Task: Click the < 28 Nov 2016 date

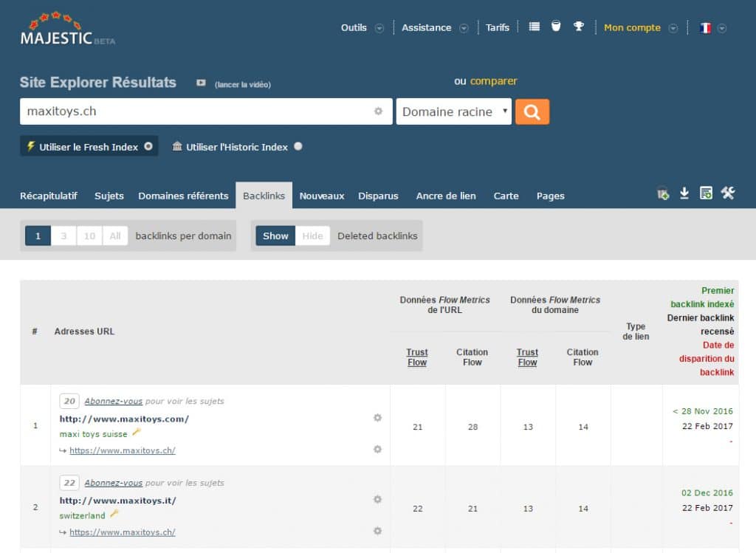Action: pos(703,411)
